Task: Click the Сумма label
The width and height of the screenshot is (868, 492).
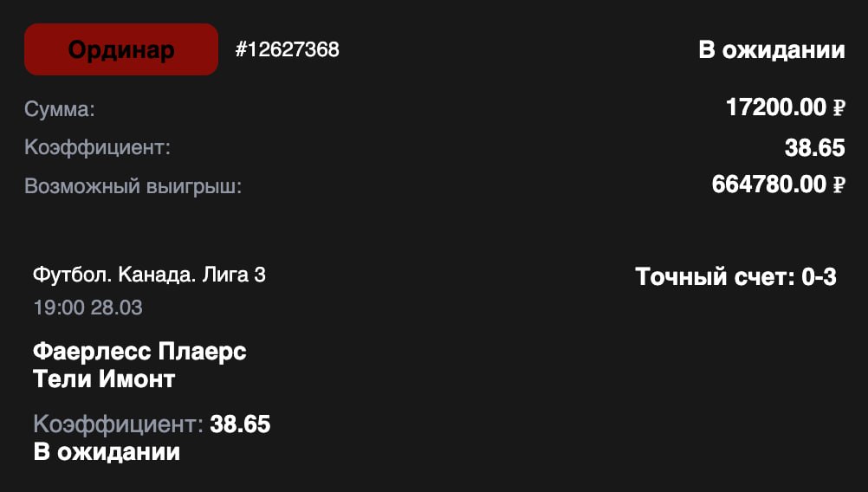Action: pos(59,109)
